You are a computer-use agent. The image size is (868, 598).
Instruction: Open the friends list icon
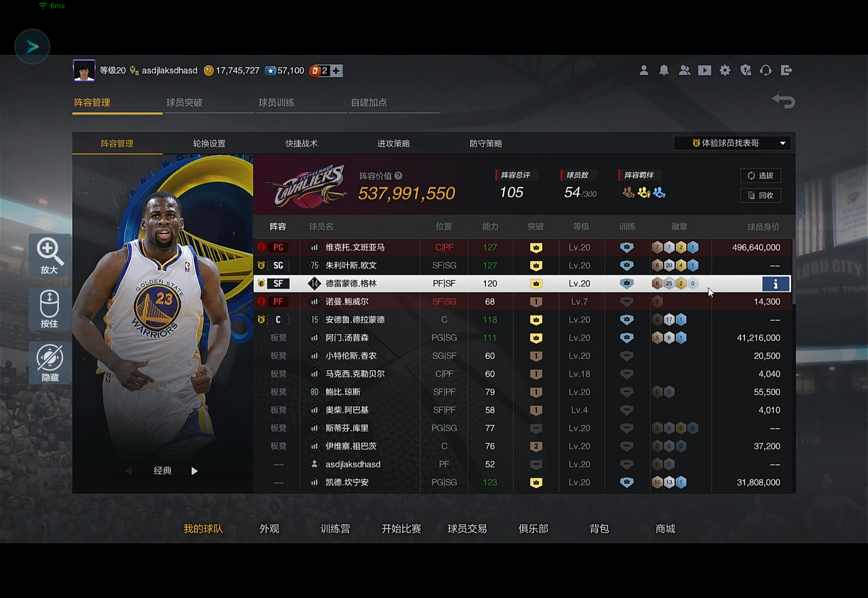point(684,70)
